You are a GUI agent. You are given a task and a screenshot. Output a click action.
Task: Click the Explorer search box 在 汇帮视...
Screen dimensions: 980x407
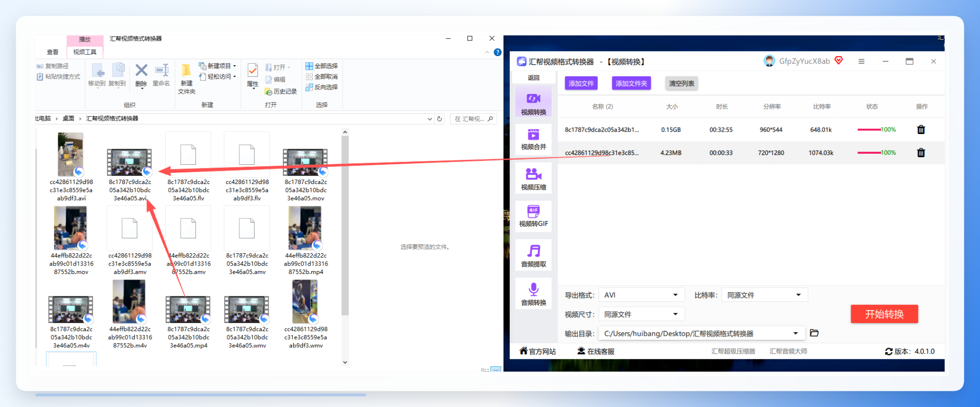473,119
